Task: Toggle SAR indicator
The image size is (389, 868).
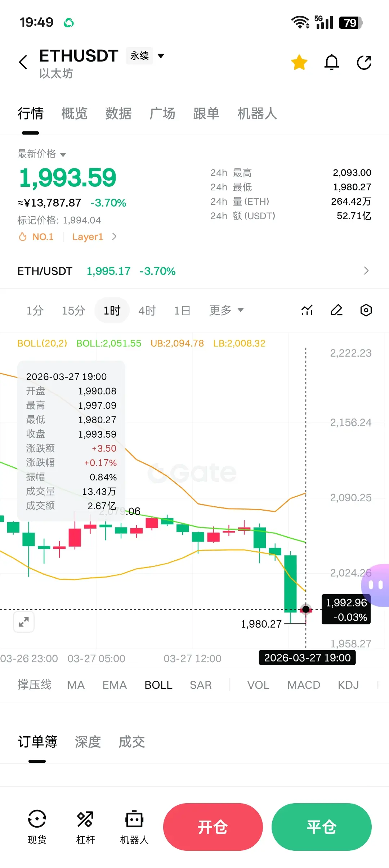Action: pyautogui.click(x=201, y=685)
